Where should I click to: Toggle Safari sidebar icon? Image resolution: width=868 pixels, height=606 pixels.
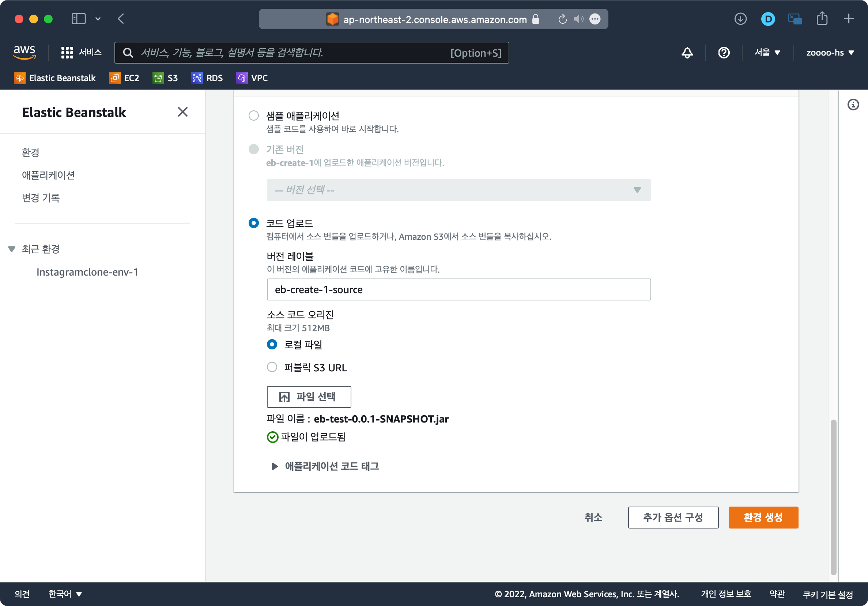[79, 19]
